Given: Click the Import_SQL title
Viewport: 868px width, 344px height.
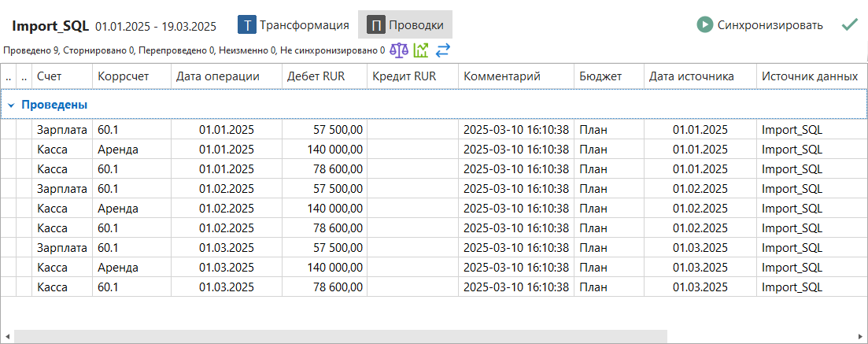Looking at the screenshot, I should point(50,26).
